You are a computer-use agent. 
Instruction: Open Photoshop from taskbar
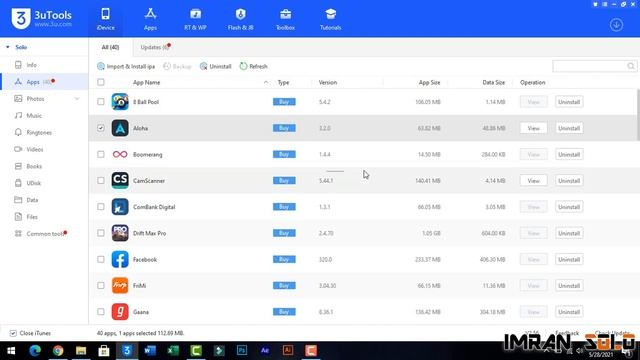242,351
